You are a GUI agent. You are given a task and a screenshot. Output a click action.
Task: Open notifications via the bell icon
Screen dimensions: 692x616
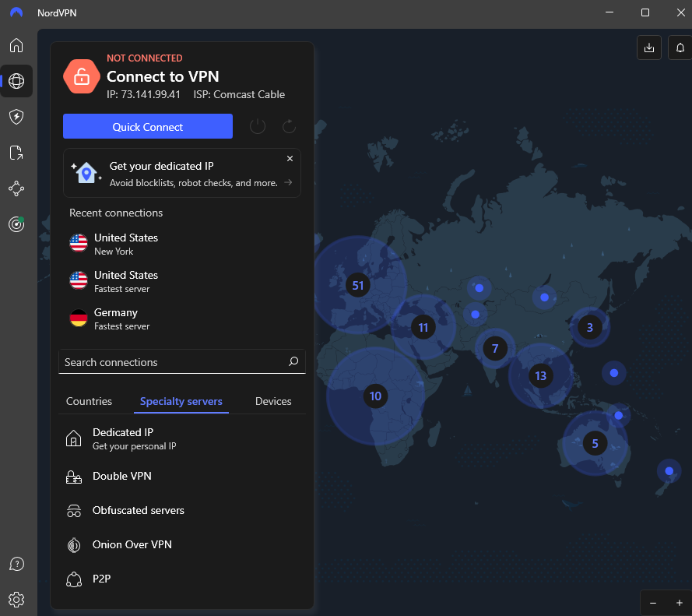[x=680, y=48]
